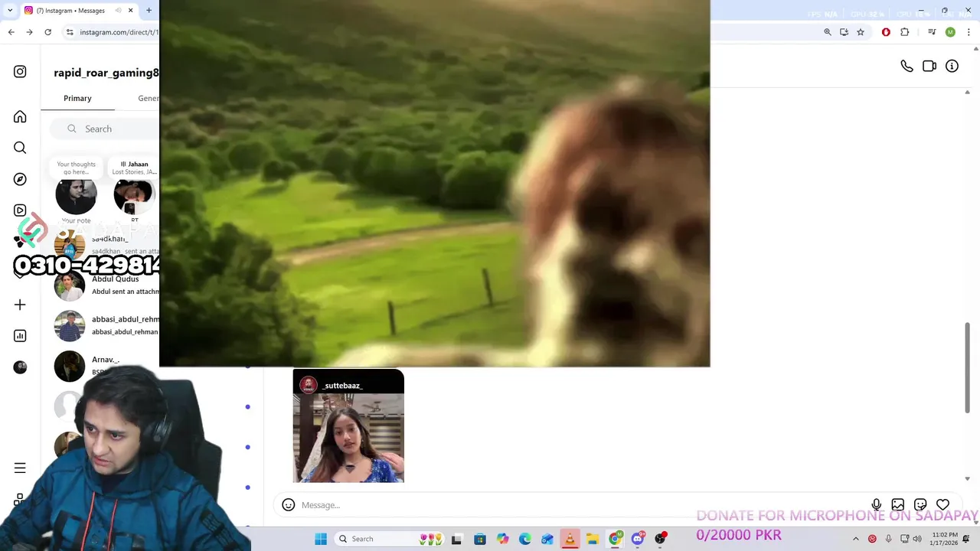The height and width of the screenshot is (551, 980).
Task: Open a new browser tab
Action: tap(149, 10)
